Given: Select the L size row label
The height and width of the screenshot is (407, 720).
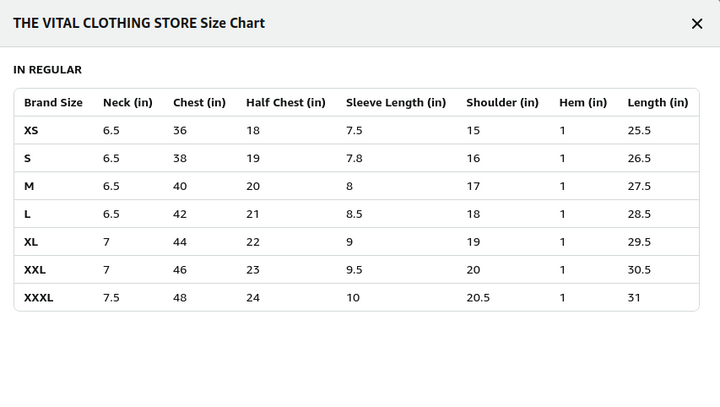Looking at the screenshot, I should coord(27,214).
